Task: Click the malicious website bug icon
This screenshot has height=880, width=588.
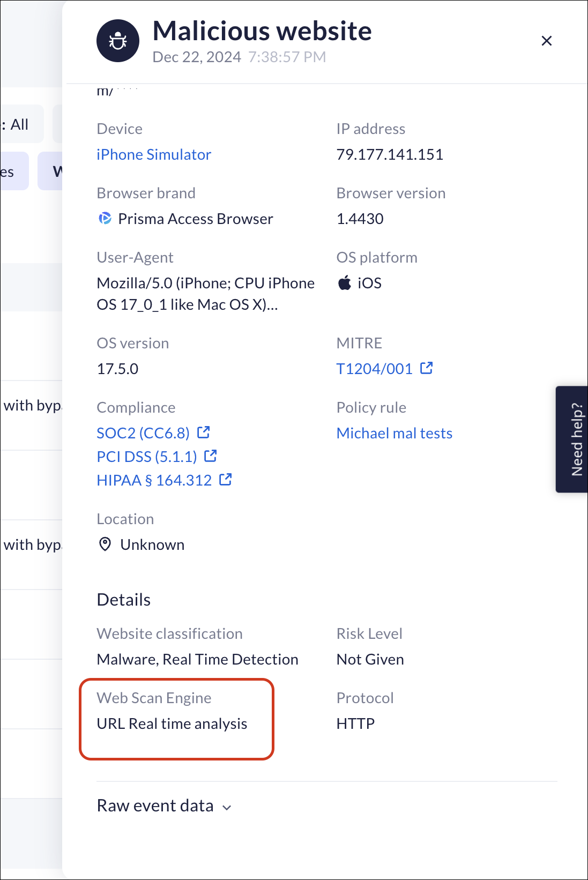Action: pos(118,41)
